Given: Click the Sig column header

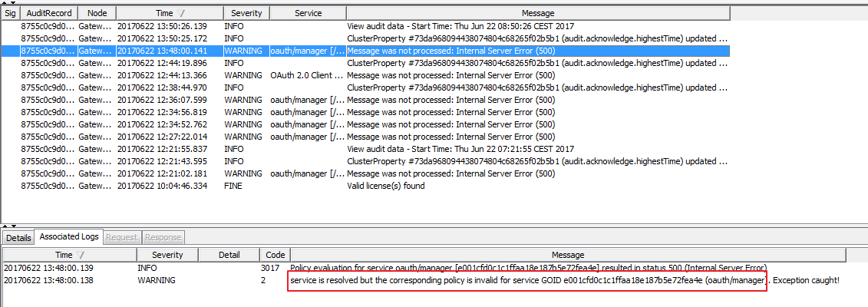Looking at the screenshot, I should point(10,13).
